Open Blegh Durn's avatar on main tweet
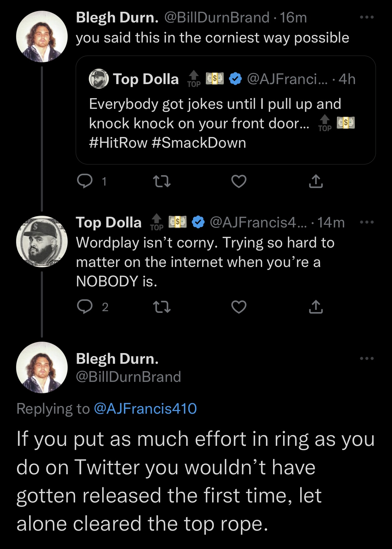Viewport: 392px width, 549px height. pyautogui.click(x=42, y=367)
